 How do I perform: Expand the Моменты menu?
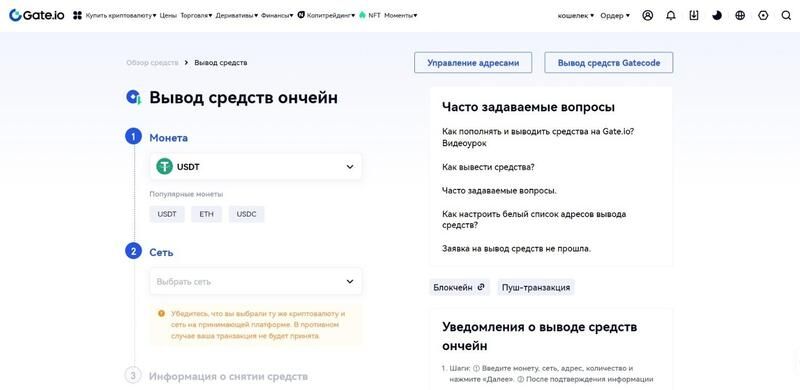pyautogui.click(x=401, y=15)
